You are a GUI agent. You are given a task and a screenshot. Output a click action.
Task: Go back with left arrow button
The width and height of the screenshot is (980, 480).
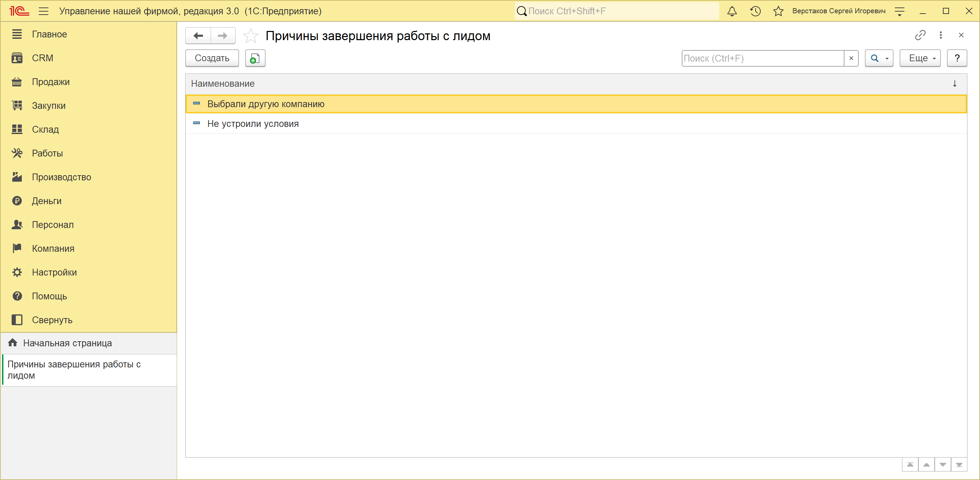click(x=198, y=36)
